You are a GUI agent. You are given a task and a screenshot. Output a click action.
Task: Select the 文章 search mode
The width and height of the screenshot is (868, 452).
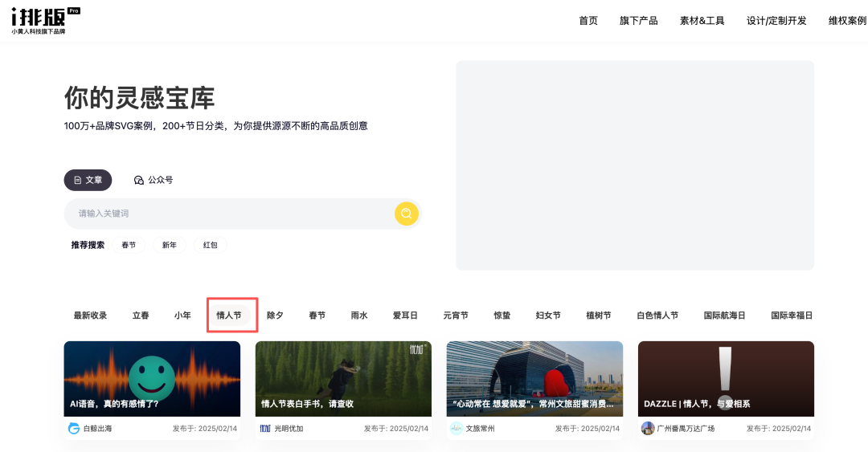tap(88, 181)
